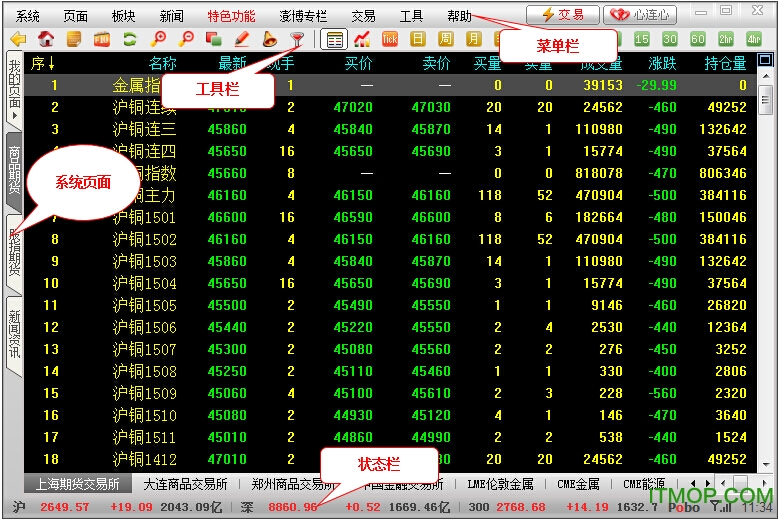Click the red funnel filter icon
Image resolution: width=779 pixels, height=521 pixels.
click(297, 40)
